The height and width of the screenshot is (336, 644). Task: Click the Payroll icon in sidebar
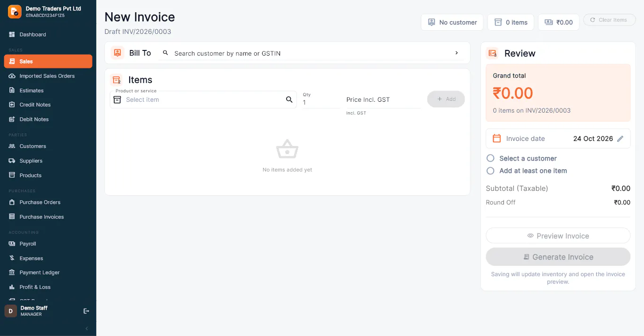pos(12,244)
